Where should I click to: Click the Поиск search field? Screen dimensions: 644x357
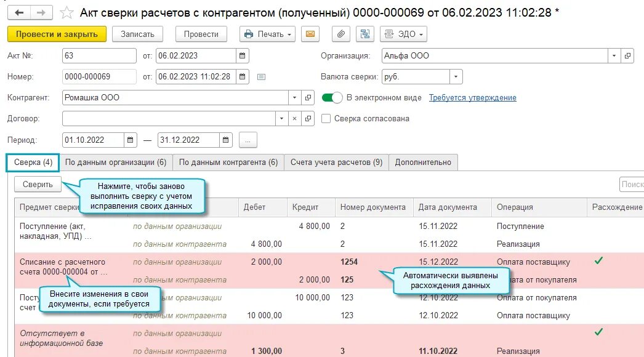[x=632, y=185]
